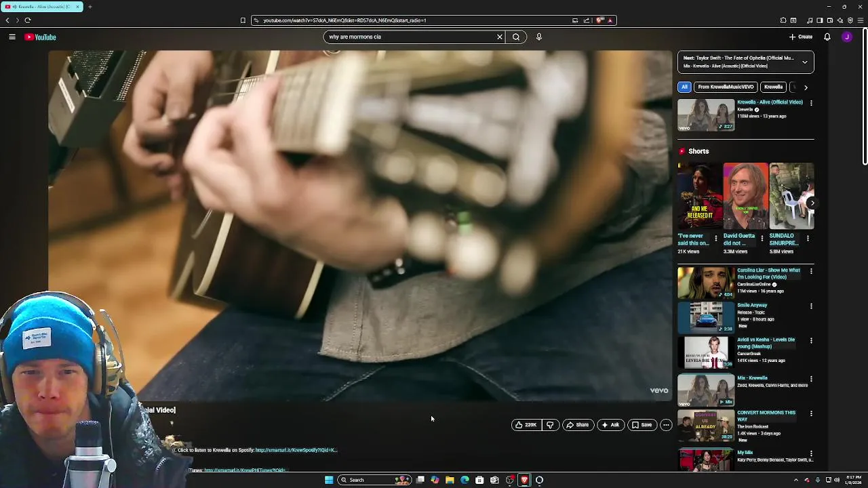
Task: Open the Mix - Krewella playlist
Action: [x=706, y=390]
